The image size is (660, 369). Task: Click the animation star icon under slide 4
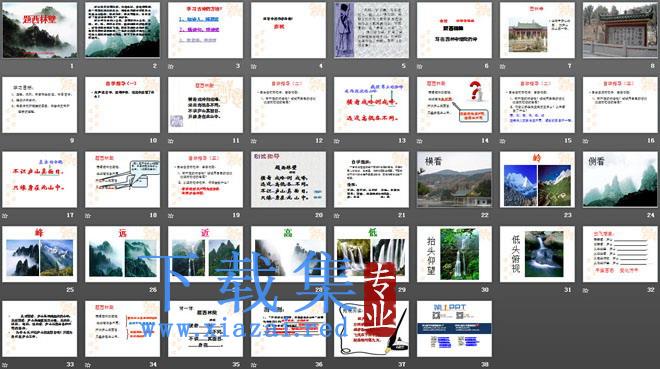tap(254, 66)
